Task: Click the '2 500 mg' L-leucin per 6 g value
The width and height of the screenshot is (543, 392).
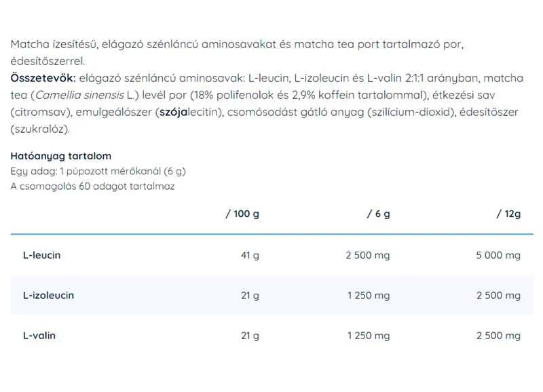Action: click(368, 255)
